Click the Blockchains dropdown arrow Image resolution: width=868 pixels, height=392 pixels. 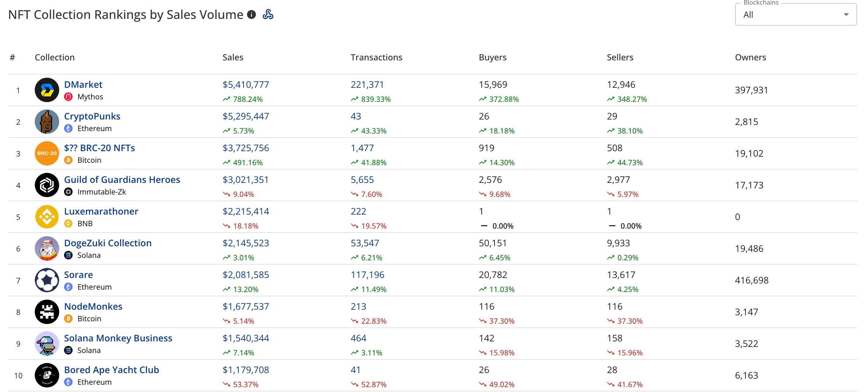(846, 15)
